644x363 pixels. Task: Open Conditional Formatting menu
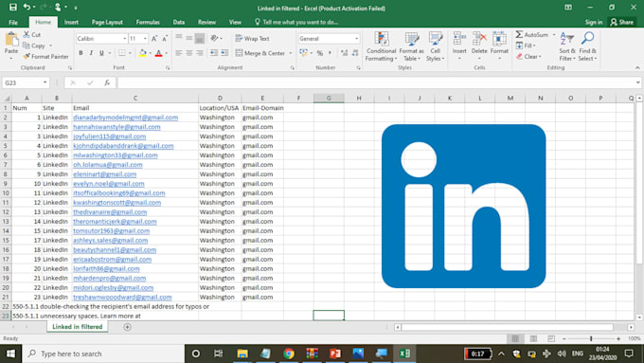[x=381, y=46]
